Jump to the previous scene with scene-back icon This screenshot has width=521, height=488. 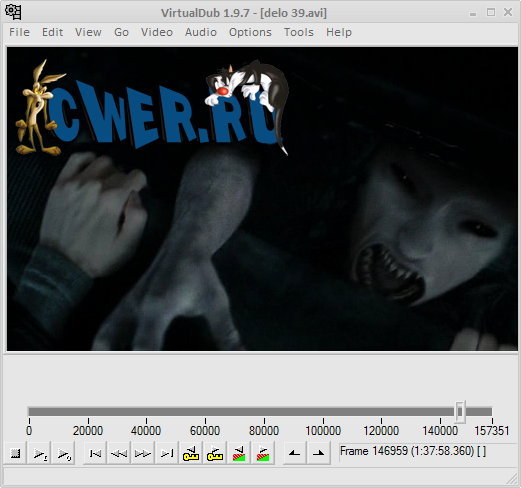[x=239, y=453]
